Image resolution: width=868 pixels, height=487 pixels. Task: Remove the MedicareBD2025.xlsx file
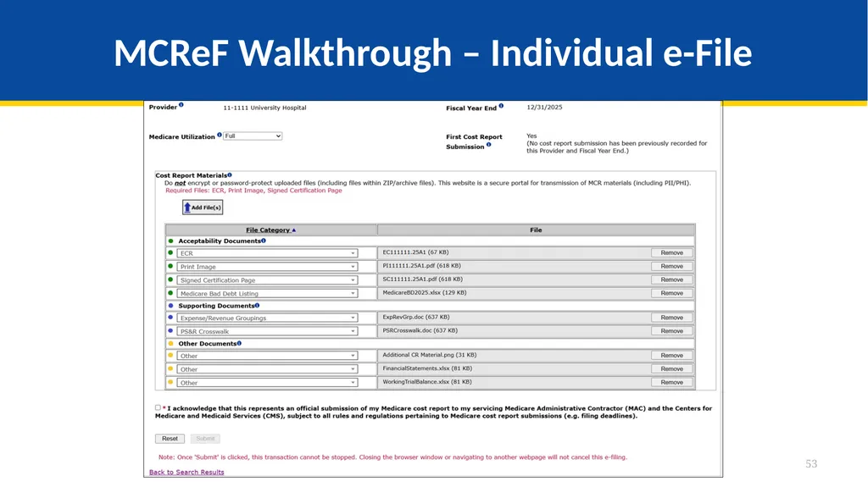coord(671,293)
